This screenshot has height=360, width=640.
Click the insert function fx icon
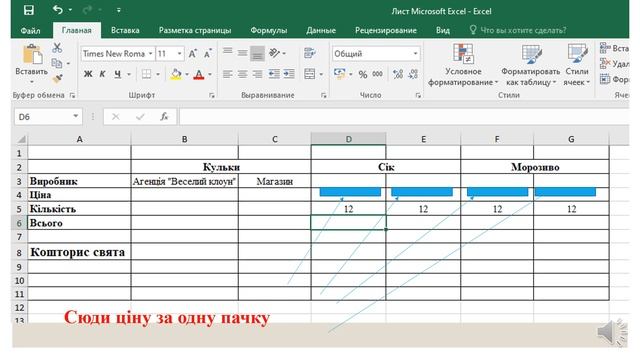pos(164,117)
